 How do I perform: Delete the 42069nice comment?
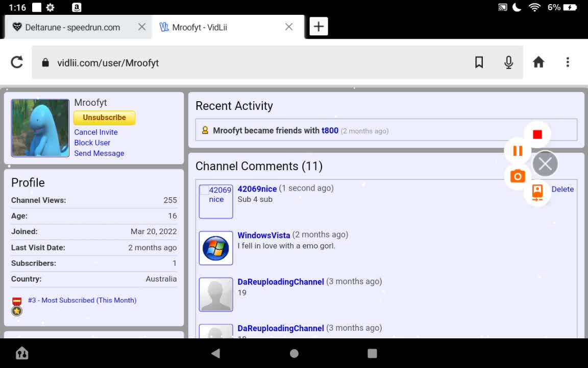pos(562,189)
